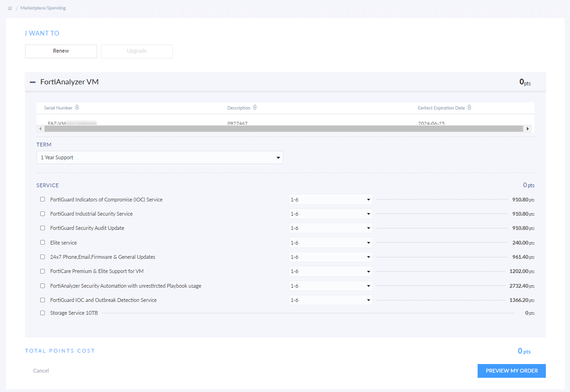The height and width of the screenshot is (392, 570).
Task: Check FortiGuard Security Audit Update
Action: tap(43, 228)
